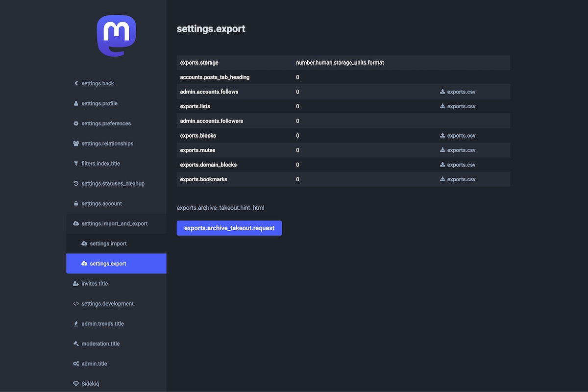588x392 pixels.
Task: Click the Sidekiq diamond icon
Action: click(x=76, y=384)
